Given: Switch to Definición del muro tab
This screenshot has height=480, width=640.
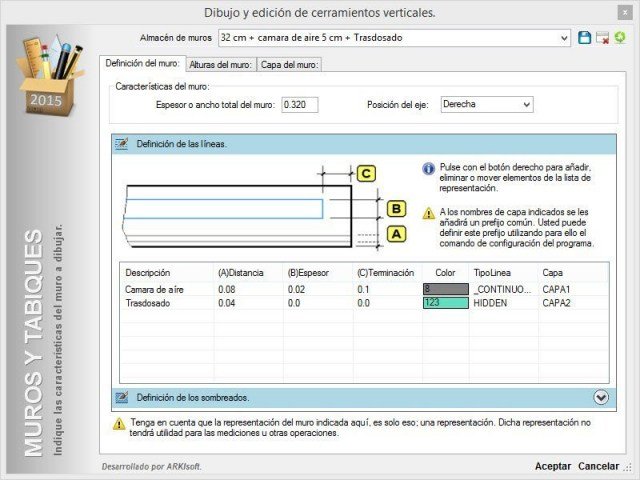Looking at the screenshot, I should pyautogui.click(x=142, y=64).
